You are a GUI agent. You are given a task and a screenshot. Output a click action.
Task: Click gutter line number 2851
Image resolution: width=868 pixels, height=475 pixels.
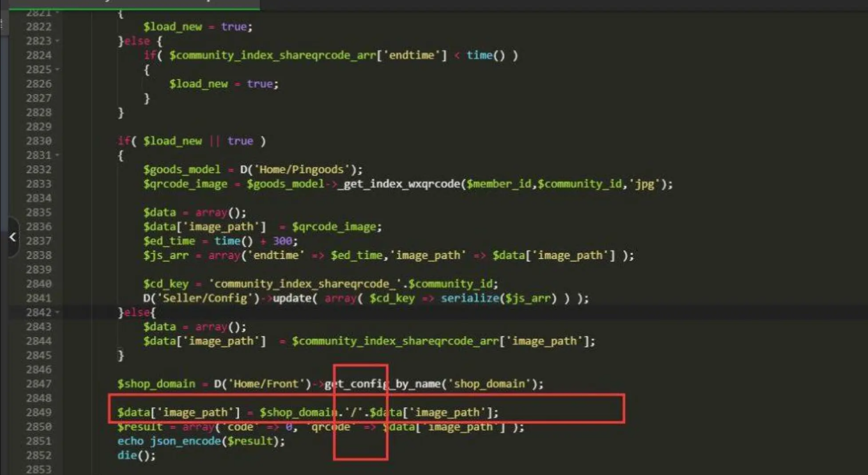39,441
